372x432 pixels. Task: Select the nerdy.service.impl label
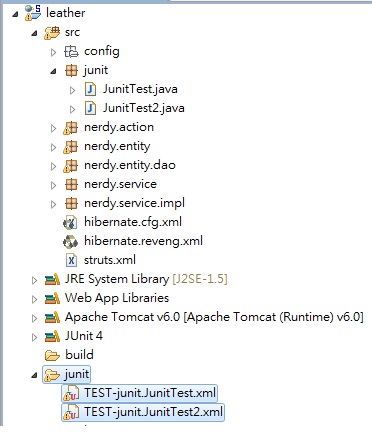click(134, 203)
